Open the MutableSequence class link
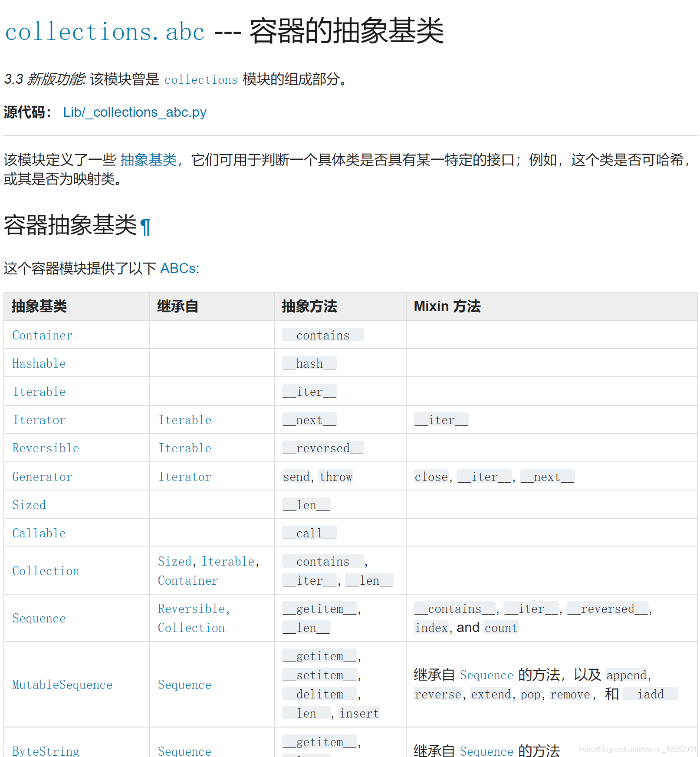This screenshot has height=757, width=700. (62, 685)
